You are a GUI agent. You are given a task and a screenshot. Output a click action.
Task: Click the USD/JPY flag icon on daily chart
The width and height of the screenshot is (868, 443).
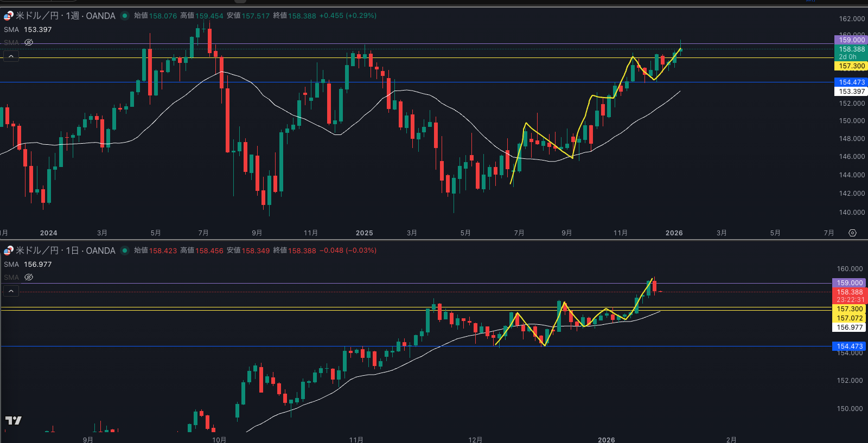pos(8,251)
